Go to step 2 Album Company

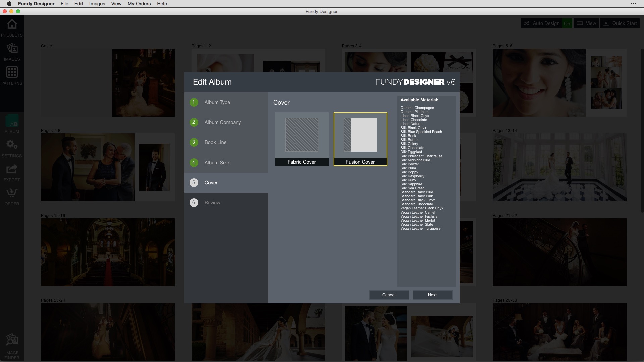click(x=226, y=122)
